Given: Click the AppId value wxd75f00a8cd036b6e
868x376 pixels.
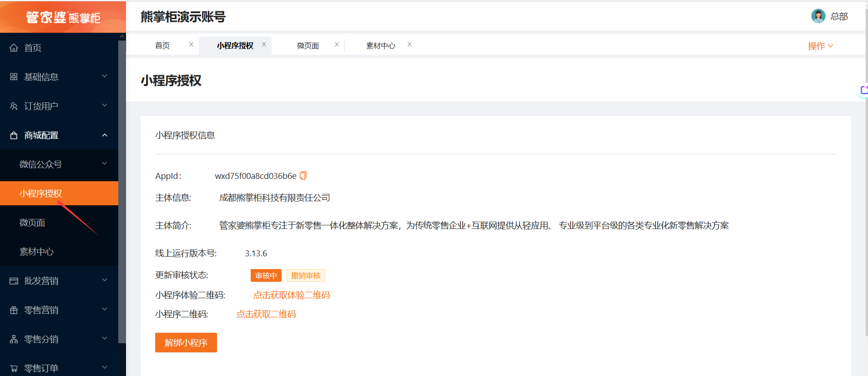Looking at the screenshot, I should click(256, 176).
